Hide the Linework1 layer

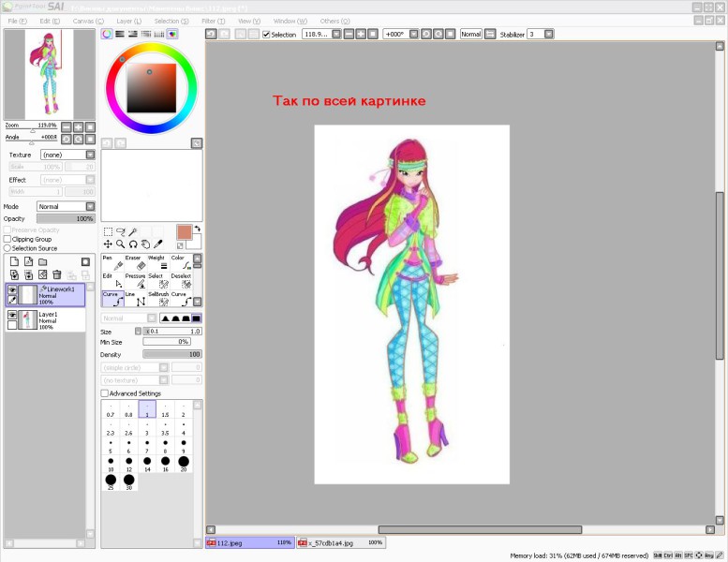pyautogui.click(x=12, y=289)
